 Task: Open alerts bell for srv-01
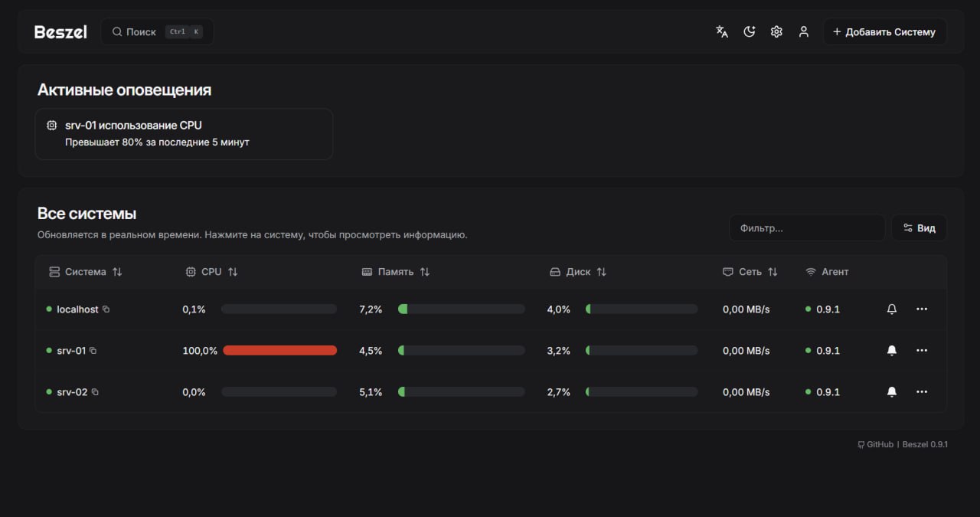[x=891, y=351]
